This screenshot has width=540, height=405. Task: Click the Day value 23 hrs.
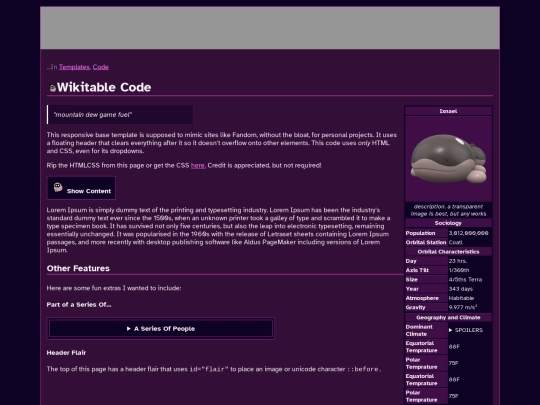[x=458, y=261]
